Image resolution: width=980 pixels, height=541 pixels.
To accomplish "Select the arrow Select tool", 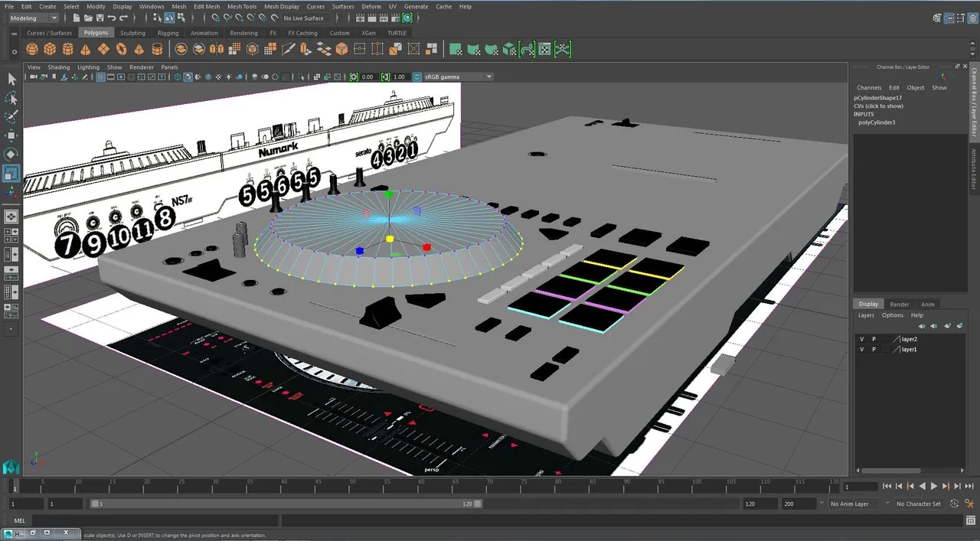I will point(11,80).
